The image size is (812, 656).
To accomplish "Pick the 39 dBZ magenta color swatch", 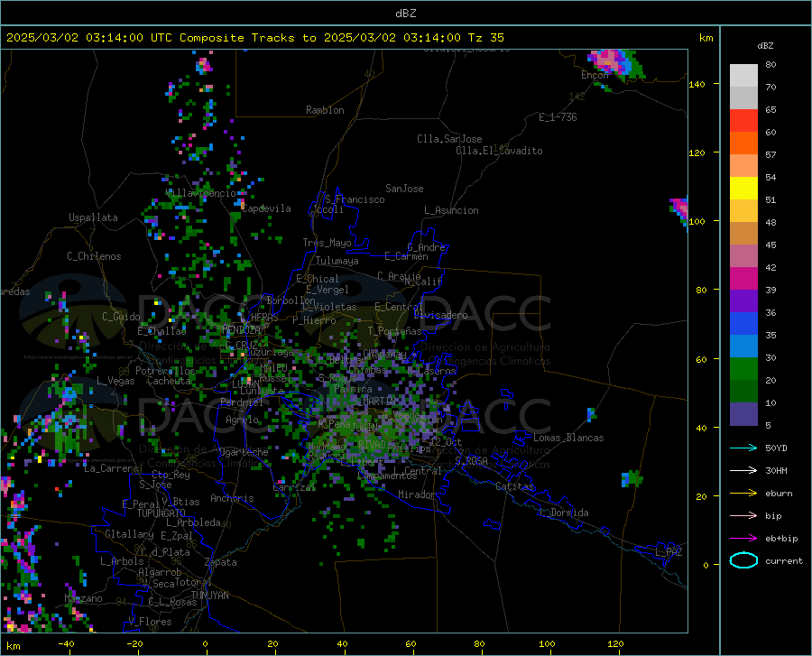I will coord(743,279).
